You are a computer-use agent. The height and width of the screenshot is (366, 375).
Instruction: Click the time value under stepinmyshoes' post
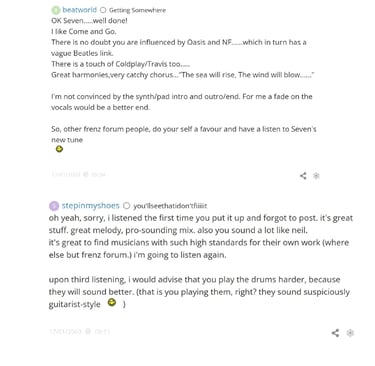coord(102,331)
